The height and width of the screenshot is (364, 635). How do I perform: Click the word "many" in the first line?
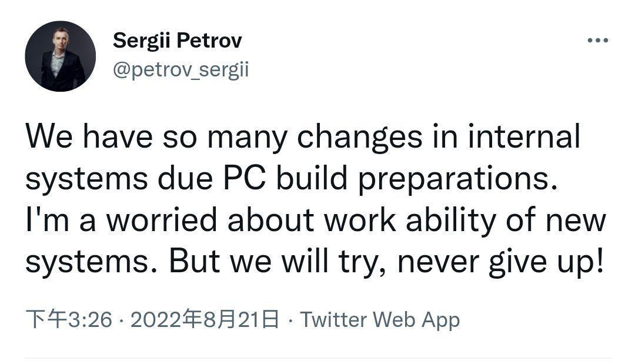click(x=248, y=138)
